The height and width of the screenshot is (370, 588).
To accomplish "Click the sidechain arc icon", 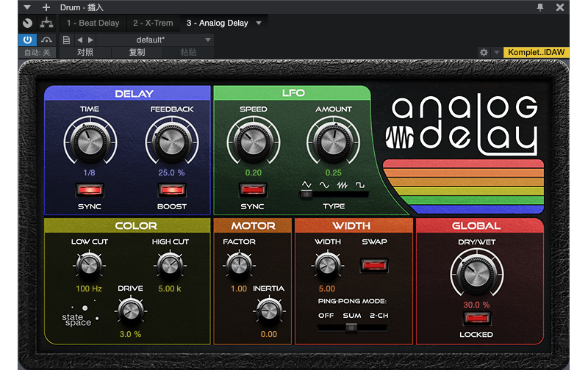I will click(46, 40).
